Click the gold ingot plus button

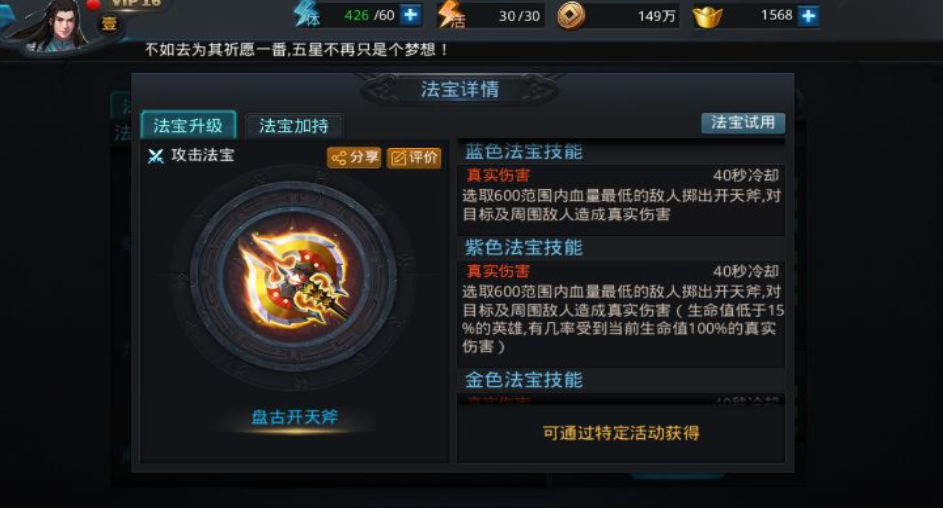pos(808,16)
